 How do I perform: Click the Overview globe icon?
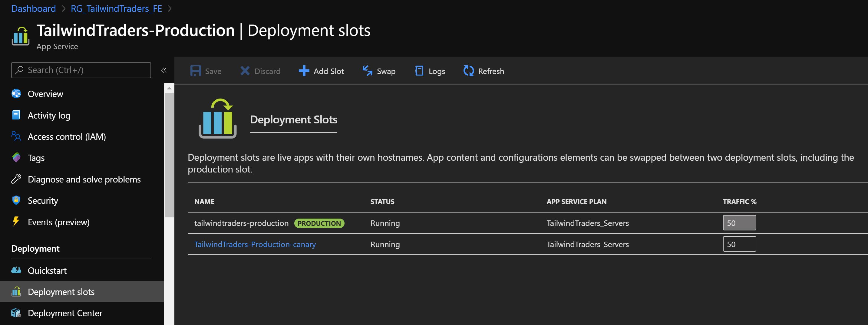[16, 93]
